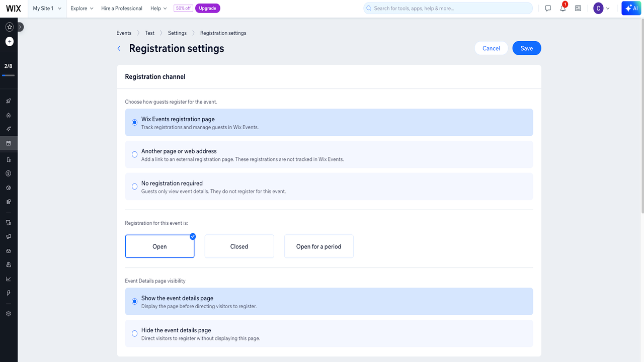Open the inbox tray sidebar icon
This screenshot has width=644, height=362.
click(x=9, y=250)
